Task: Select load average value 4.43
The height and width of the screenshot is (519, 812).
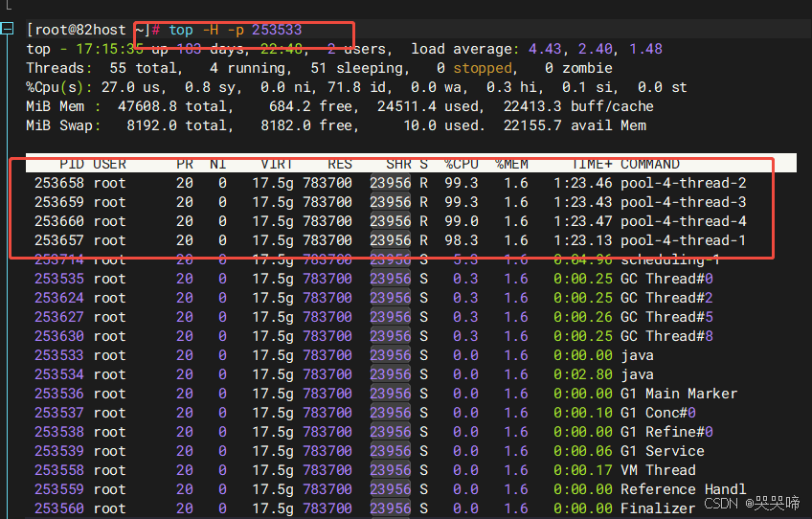Action: click(x=544, y=49)
